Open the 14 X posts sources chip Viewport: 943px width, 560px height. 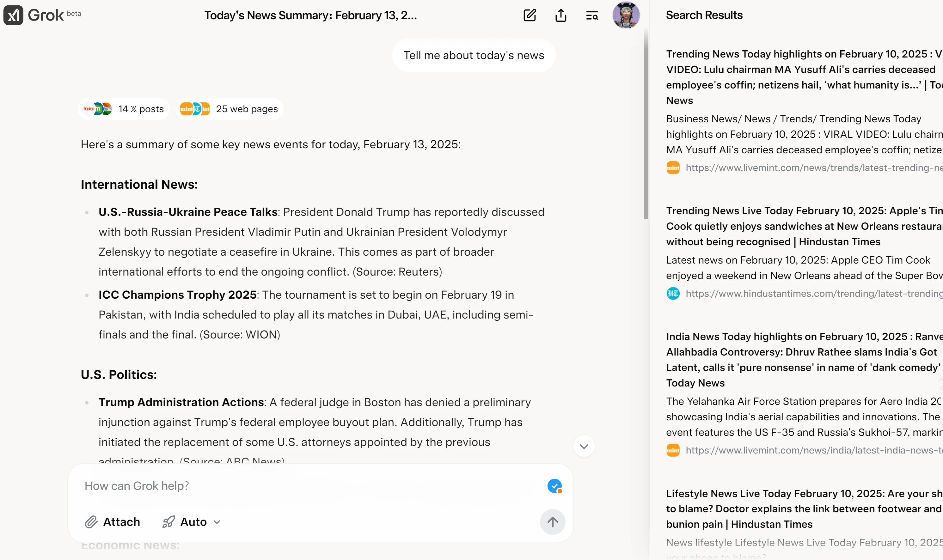pyautogui.click(x=124, y=109)
